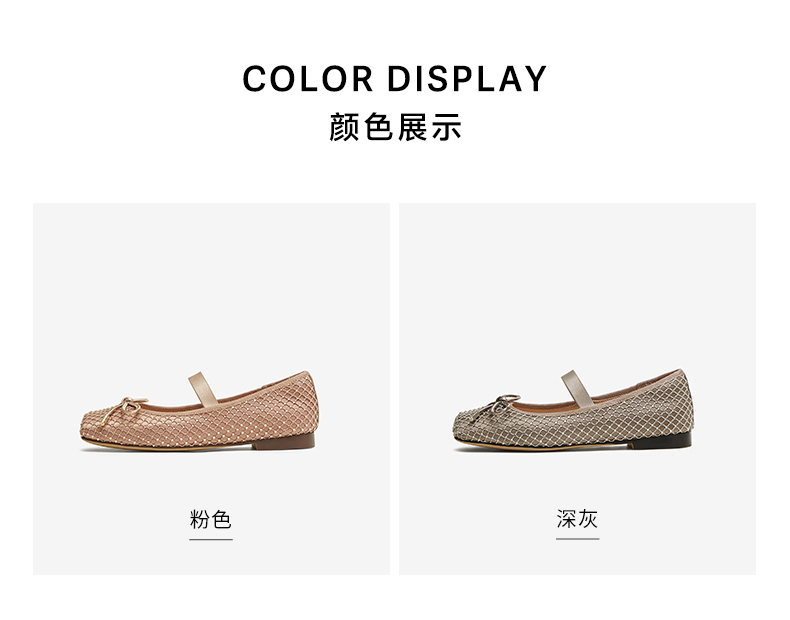Click the pink shoe product image
The height and width of the screenshot is (620, 790).
[x=199, y=410]
